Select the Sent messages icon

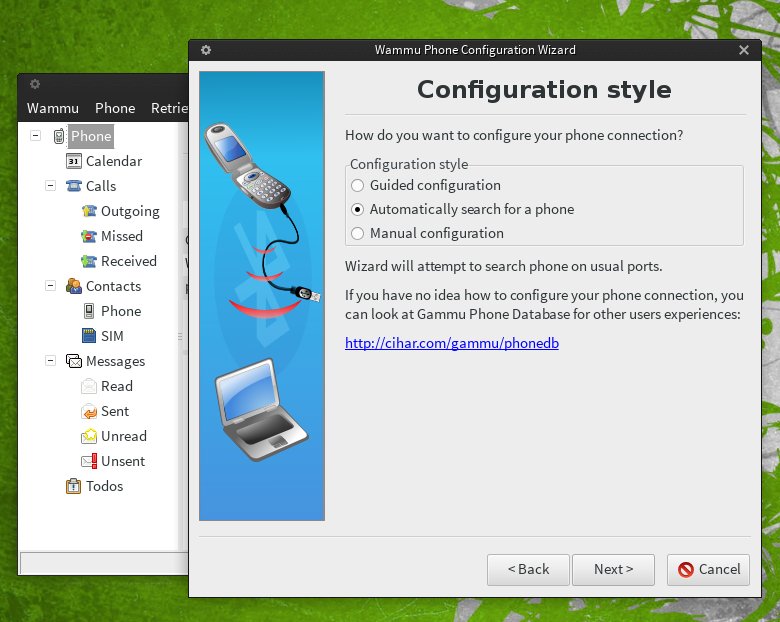[89, 411]
